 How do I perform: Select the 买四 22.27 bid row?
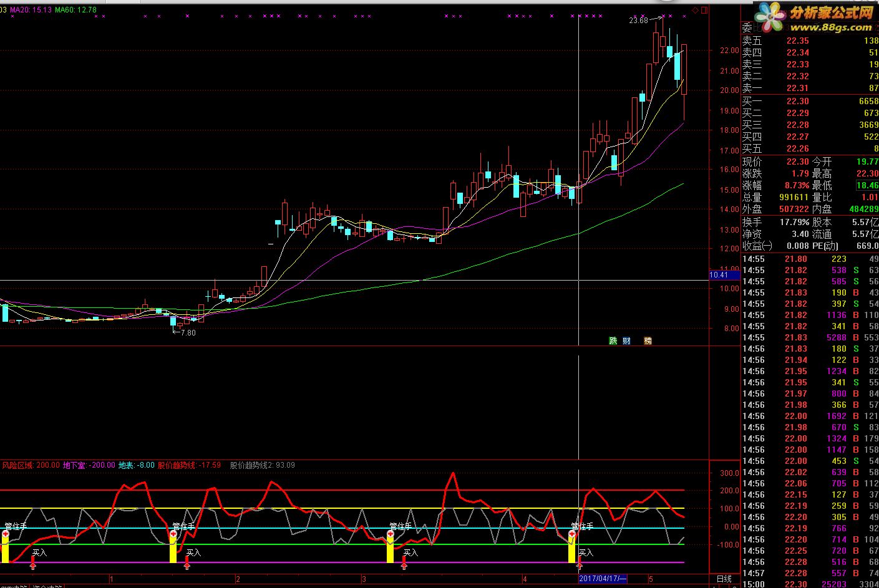[810, 137]
